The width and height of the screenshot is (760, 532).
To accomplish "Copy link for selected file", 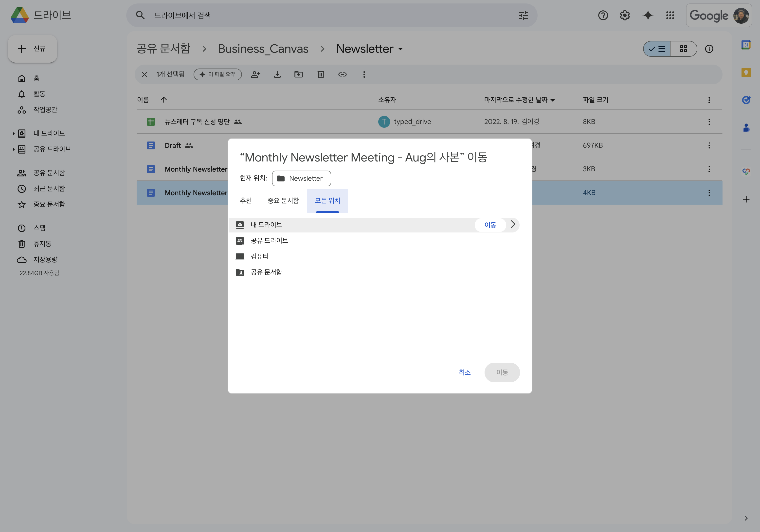I will (x=342, y=74).
